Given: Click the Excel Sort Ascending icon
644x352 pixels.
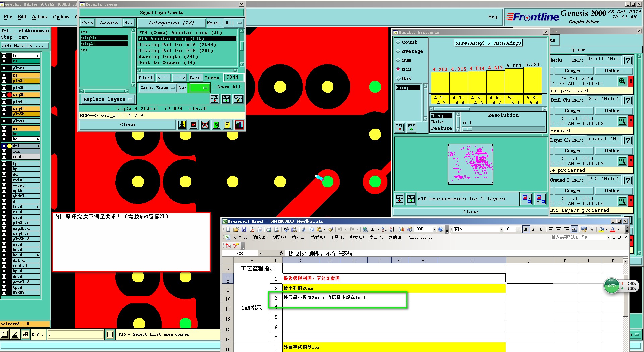Looking at the screenshot, I should (x=384, y=229).
